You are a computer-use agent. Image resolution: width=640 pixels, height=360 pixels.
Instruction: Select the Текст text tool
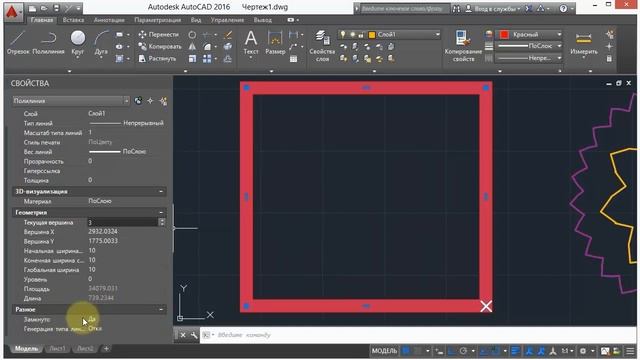click(x=251, y=43)
